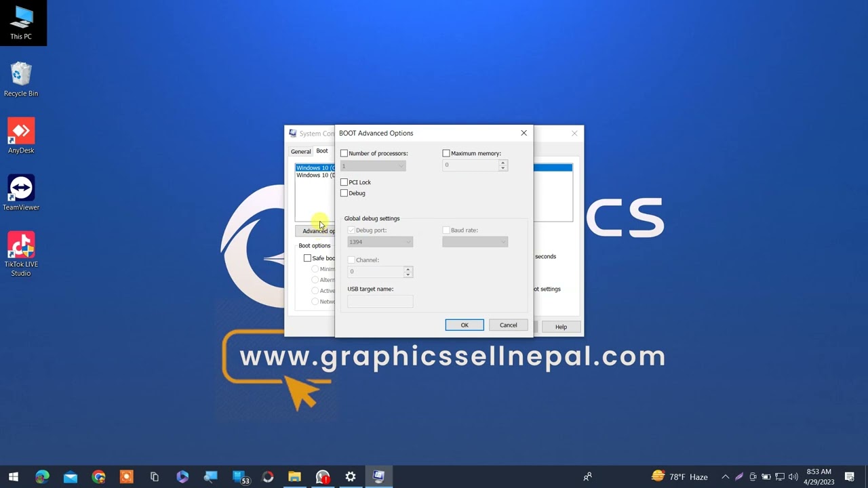Click the Maximum memory spinner arrows
The image size is (868, 488).
point(502,165)
